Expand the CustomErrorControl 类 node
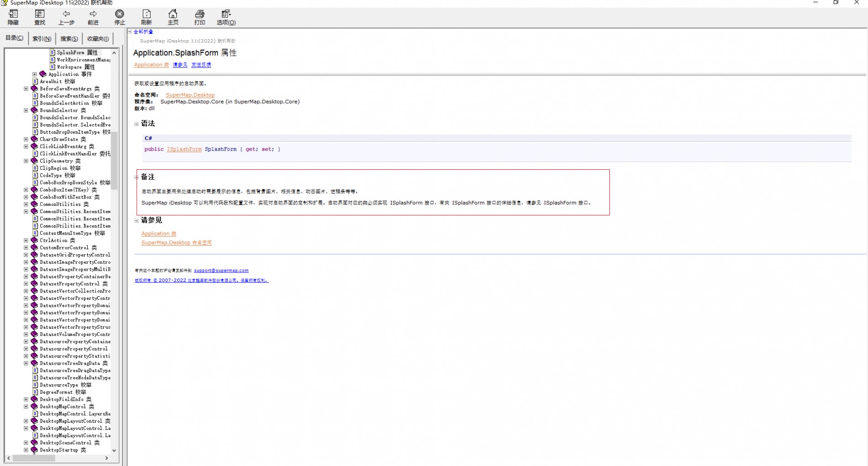Viewport: 868px width, 466px height. (x=26, y=247)
